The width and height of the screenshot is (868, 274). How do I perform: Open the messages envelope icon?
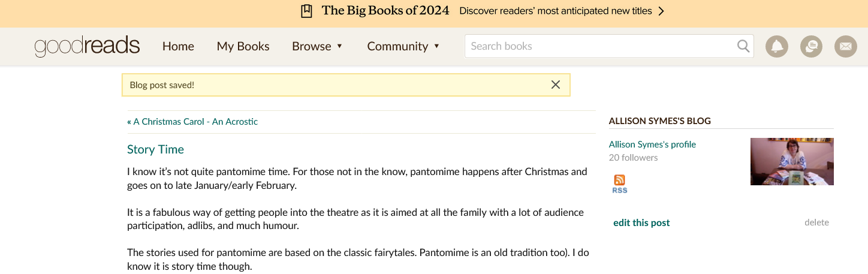[845, 46]
